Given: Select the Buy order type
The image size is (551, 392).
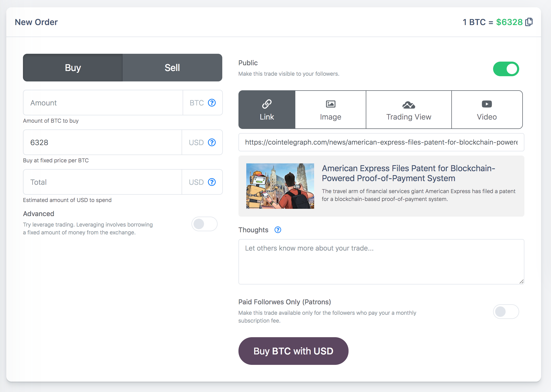Looking at the screenshot, I should tap(73, 68).
